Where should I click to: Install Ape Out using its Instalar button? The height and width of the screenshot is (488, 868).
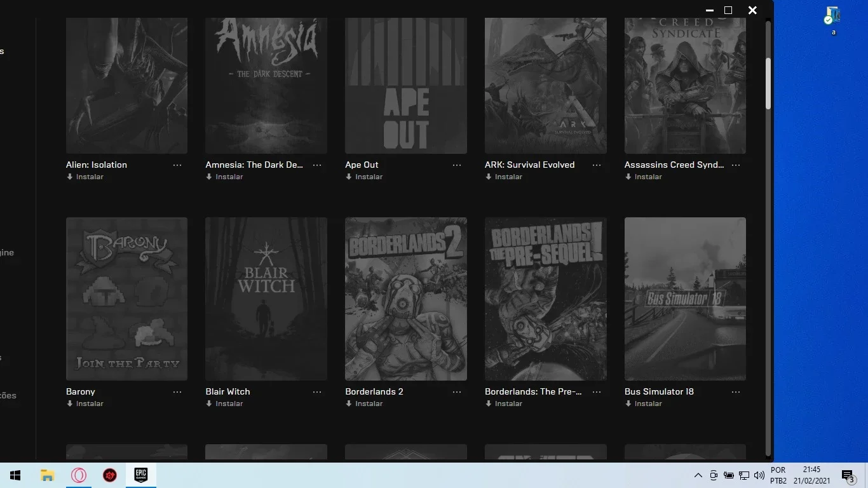[x=364, y=177]
